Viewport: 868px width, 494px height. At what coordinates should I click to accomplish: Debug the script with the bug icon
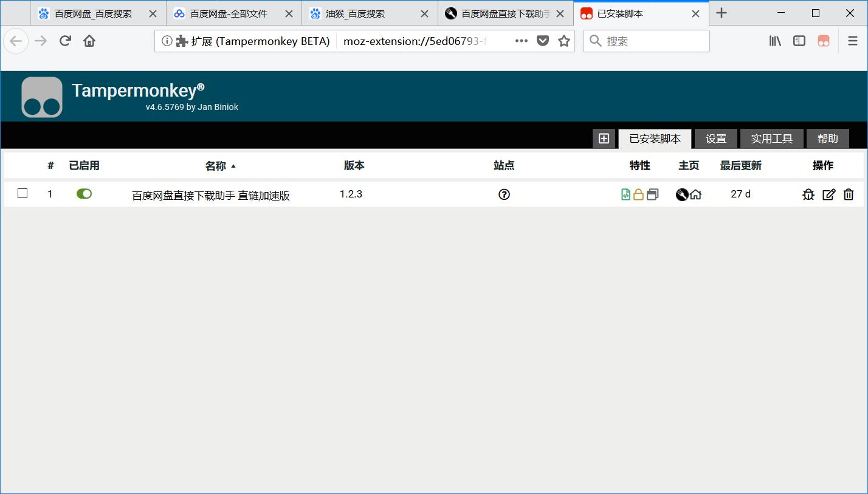(808, 194)
